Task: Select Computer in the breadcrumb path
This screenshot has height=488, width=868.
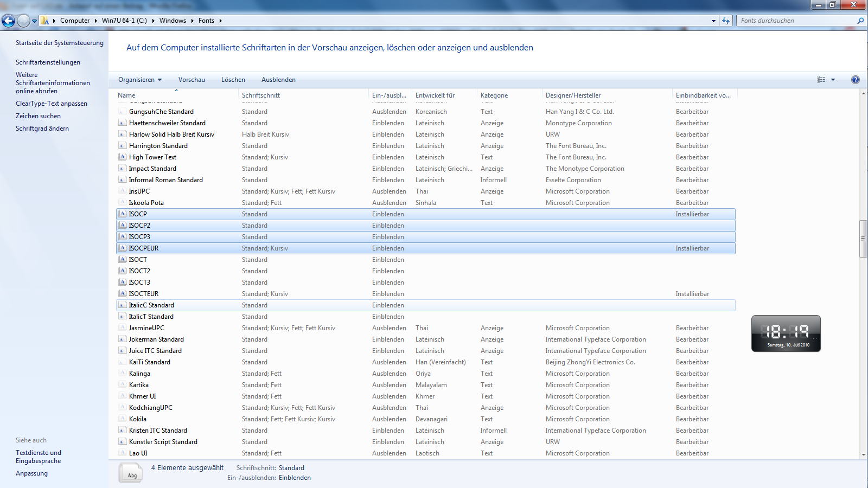Action: coord(75,21)
